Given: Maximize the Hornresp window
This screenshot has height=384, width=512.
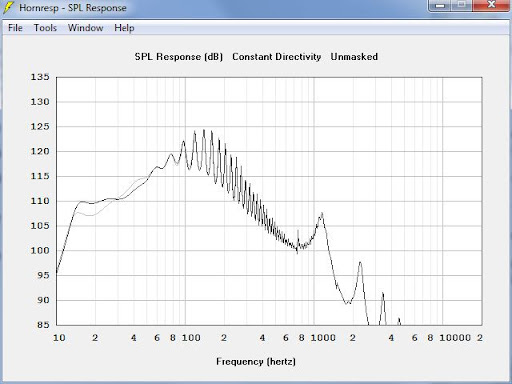Looking at the screenshot, I should [462, 5].
